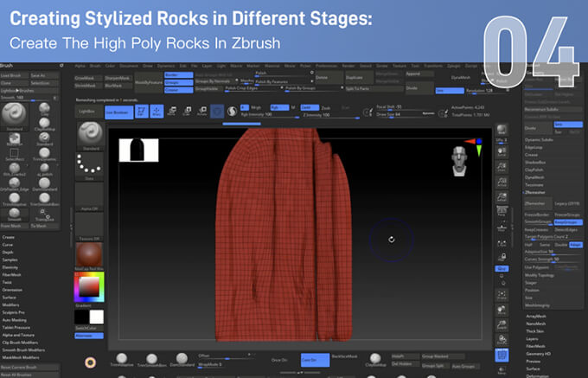Toggle the Live Boolean button
588x378 pixels.
click(x=118, y=112)
